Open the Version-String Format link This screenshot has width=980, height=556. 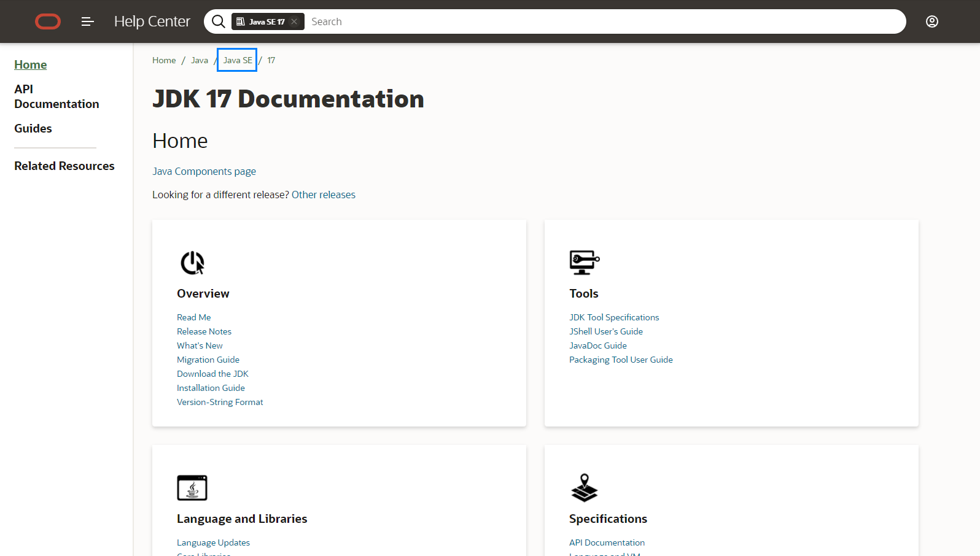coord(220,402)
